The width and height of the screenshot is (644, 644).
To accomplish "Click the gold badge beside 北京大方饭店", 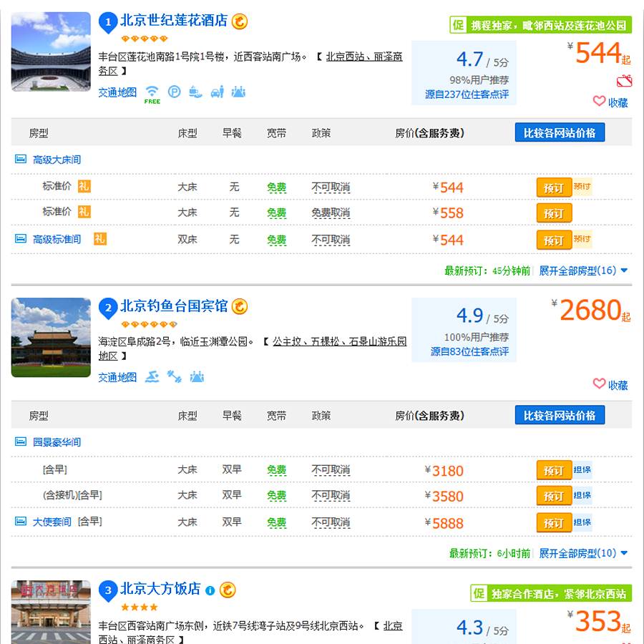I will (x=227, y=590).
